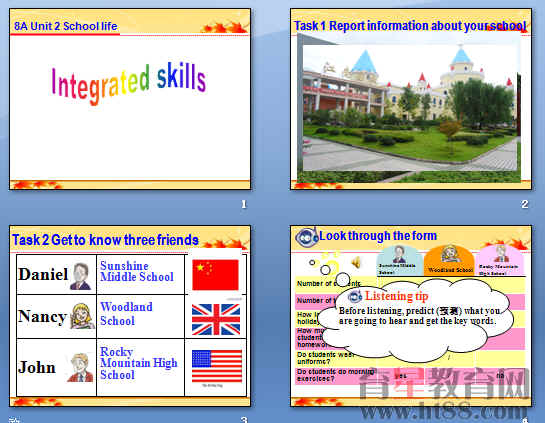Click the United States flag image

[217, 366]
